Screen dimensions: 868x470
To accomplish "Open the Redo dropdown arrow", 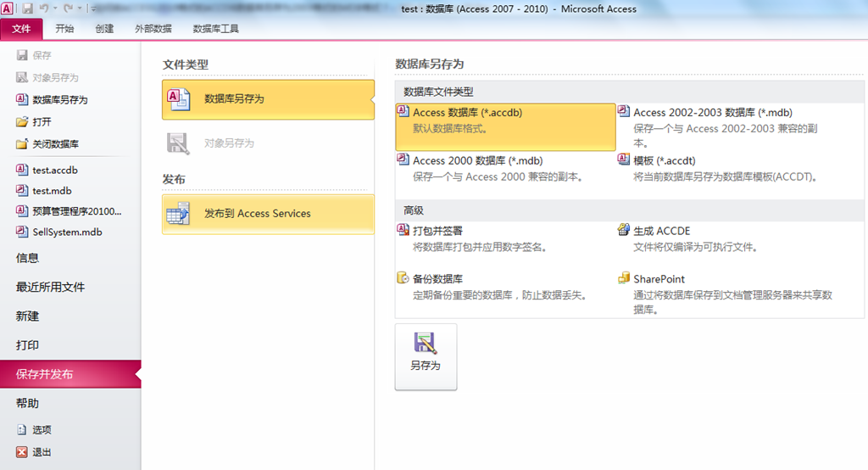I will point(80,8).
